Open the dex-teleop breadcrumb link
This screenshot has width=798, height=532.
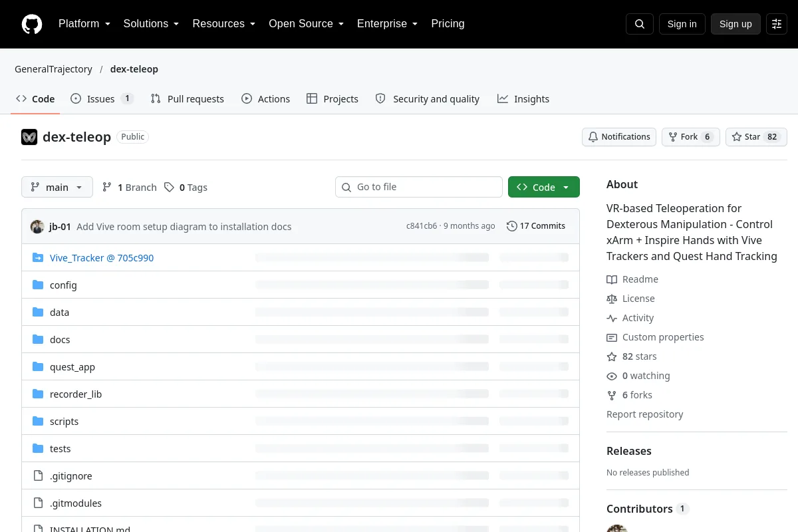pyautogui.click(x=134, y=69)
